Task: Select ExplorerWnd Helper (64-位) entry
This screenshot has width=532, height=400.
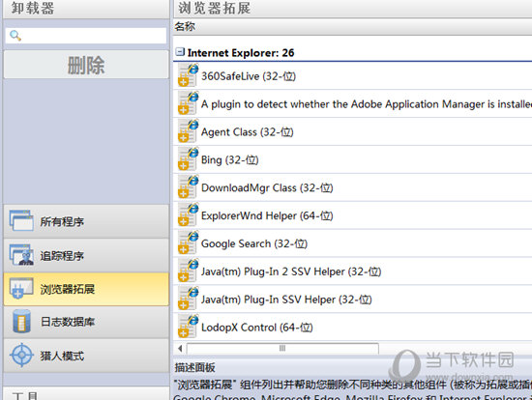Action: pyautogui.click(x=352, y=215)
